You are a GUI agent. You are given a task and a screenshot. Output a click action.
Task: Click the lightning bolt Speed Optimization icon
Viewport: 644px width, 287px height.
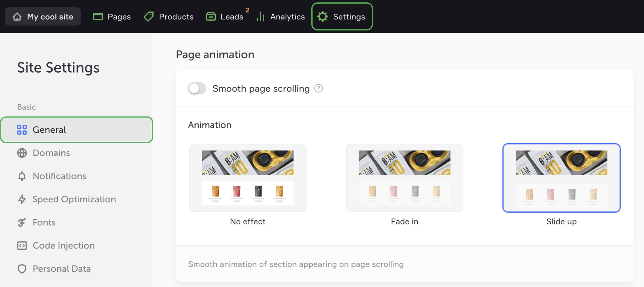[22, 199]
